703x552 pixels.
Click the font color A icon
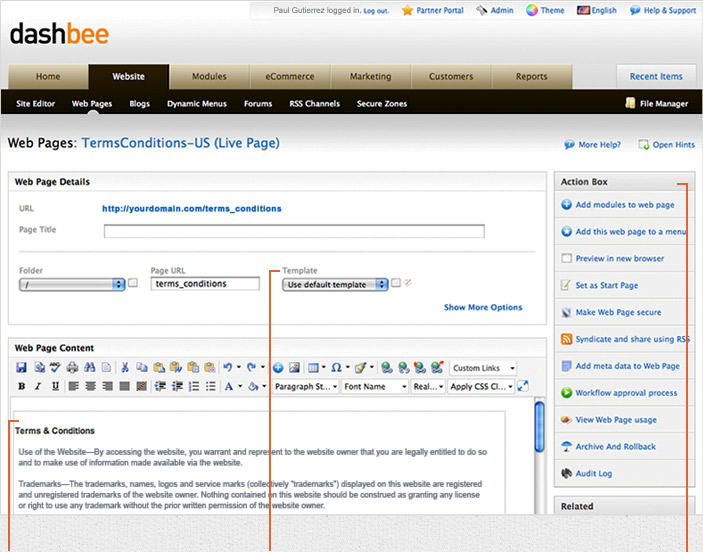pyautogui.click(x=229, y=386)
